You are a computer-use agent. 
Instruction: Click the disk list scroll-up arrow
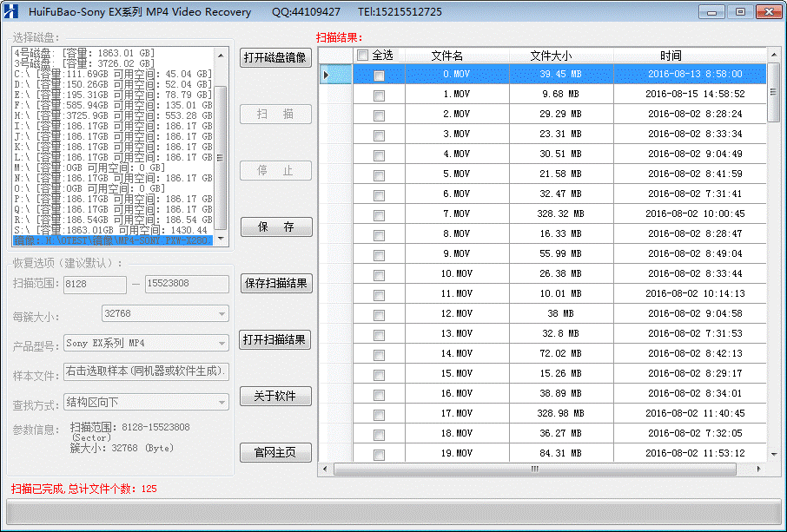221,56
